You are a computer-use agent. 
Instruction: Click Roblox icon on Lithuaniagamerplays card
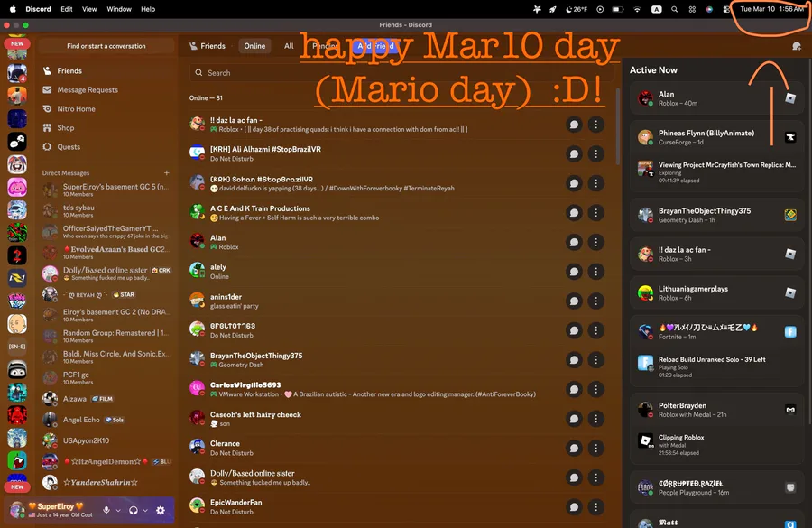coord(790,292)
